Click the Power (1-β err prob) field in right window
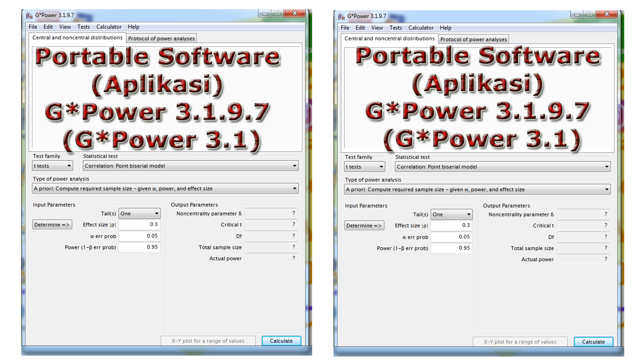Image resolution: width=640 pixels, height=364 pixels. click(452, 248)
